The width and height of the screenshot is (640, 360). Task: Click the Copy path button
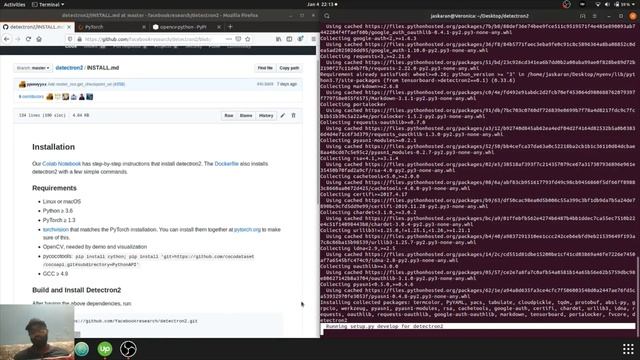289,68
